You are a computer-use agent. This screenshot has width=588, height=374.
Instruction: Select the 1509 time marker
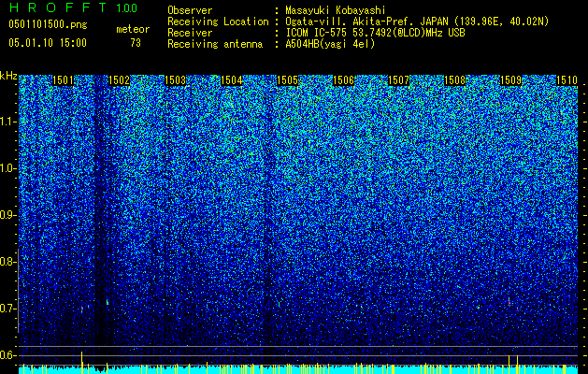[510, 80]
